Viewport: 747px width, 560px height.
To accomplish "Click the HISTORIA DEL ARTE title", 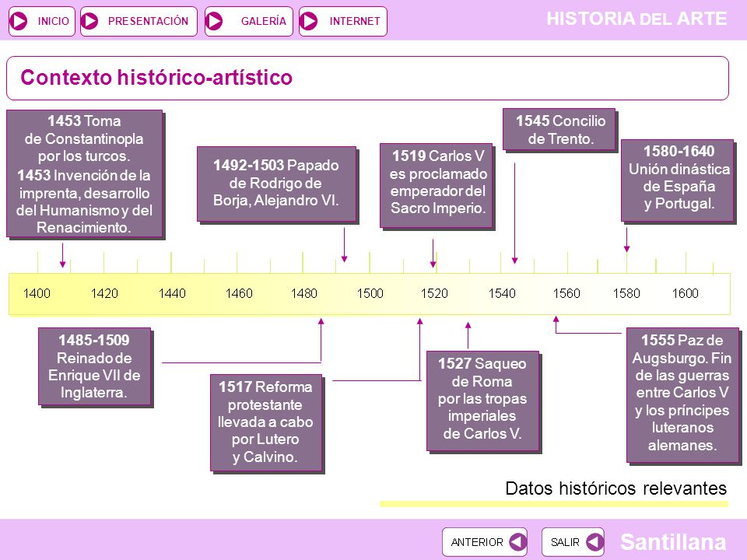I will tap(637, 19).
